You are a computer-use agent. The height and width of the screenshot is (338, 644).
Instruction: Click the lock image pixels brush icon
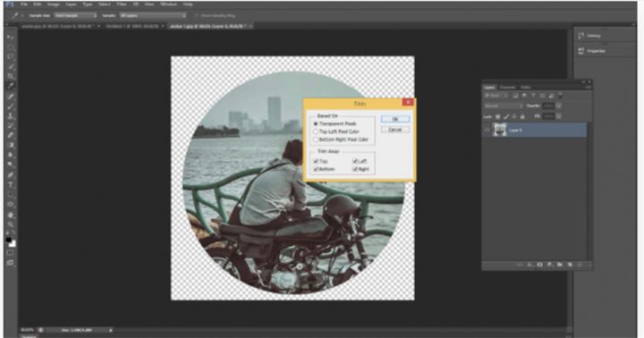pyautogui.click(x=506, y=116)
